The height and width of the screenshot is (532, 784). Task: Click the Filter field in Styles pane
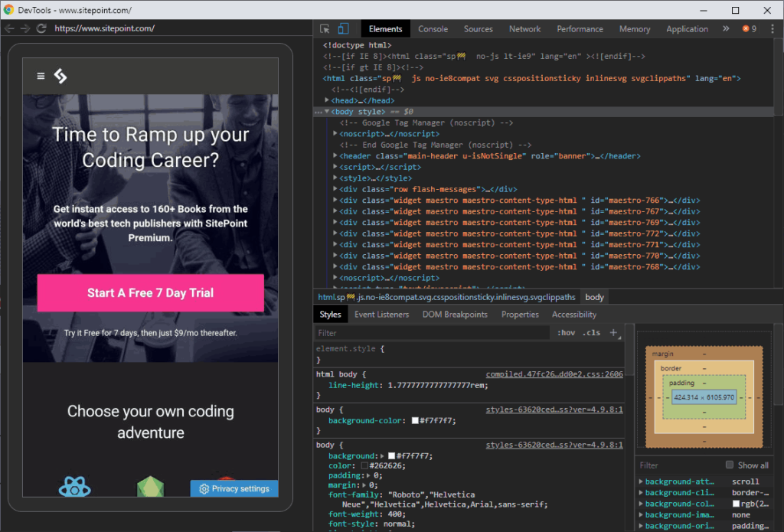[383, 332]
